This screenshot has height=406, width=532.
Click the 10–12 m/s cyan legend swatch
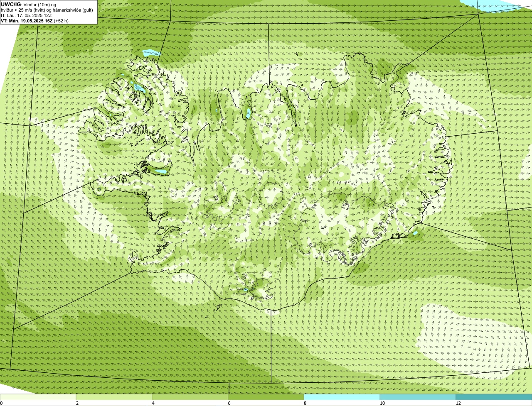tap(418, 397)
